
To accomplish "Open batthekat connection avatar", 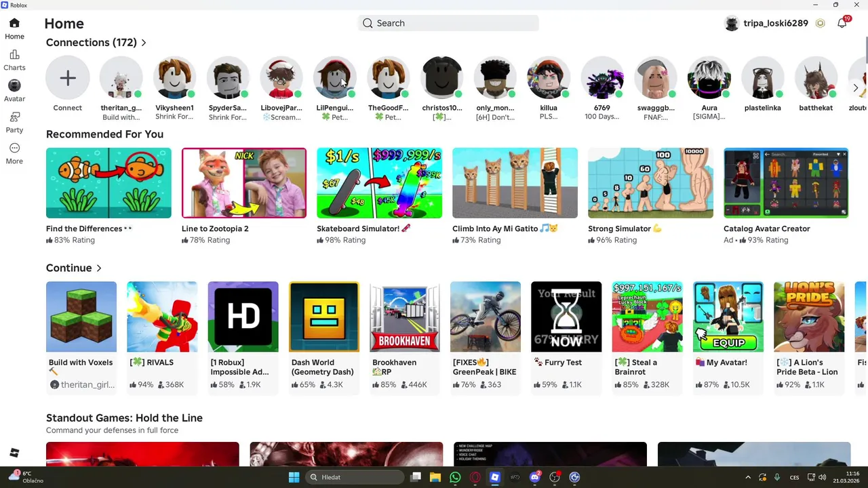I will [x=816, y=78].
